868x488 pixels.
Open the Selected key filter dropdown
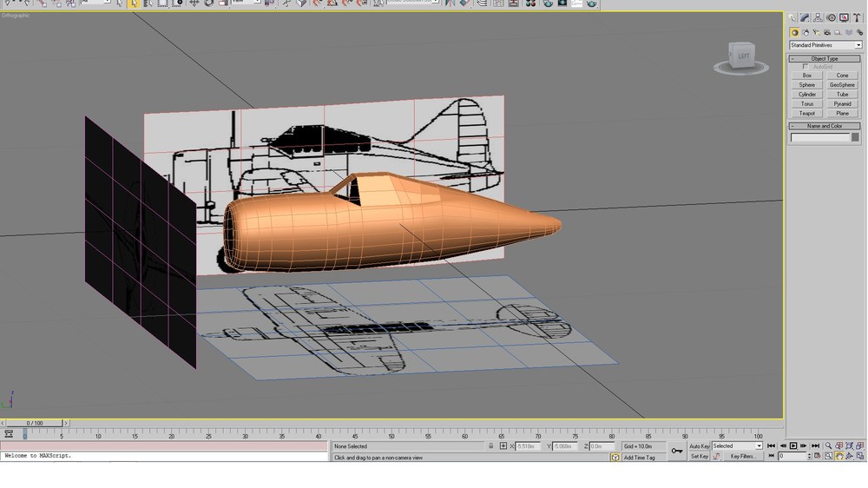[x=737, y=446]
